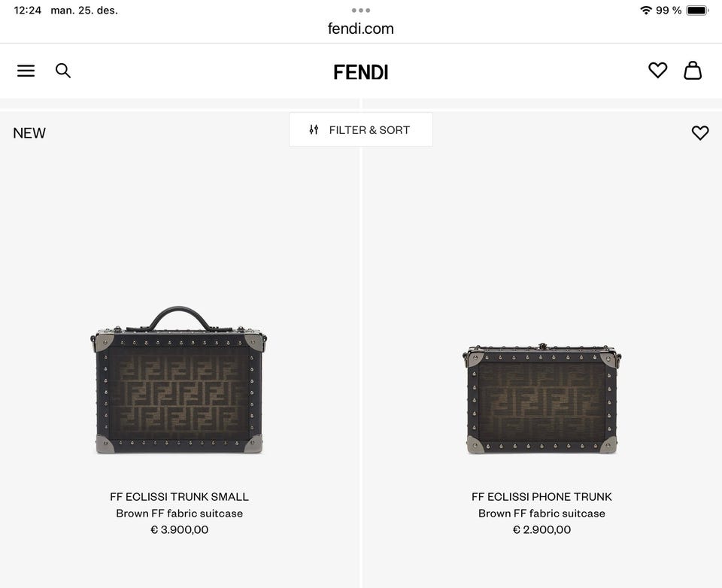This screenshot has width=722, height=588.
Task: Open FF ECLISSI TRUNK SMALL product title
Action: coord(179,496)
